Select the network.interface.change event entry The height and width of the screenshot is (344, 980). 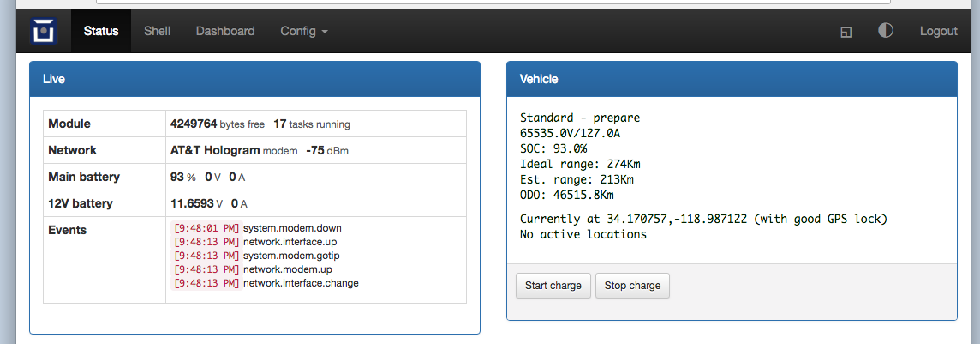(x=301, y=283)
